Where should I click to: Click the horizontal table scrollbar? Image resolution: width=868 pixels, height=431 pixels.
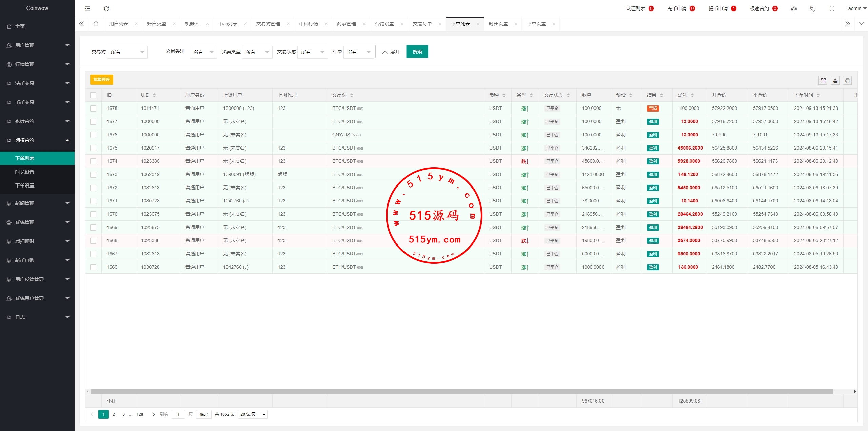click(x=461, y=391)
